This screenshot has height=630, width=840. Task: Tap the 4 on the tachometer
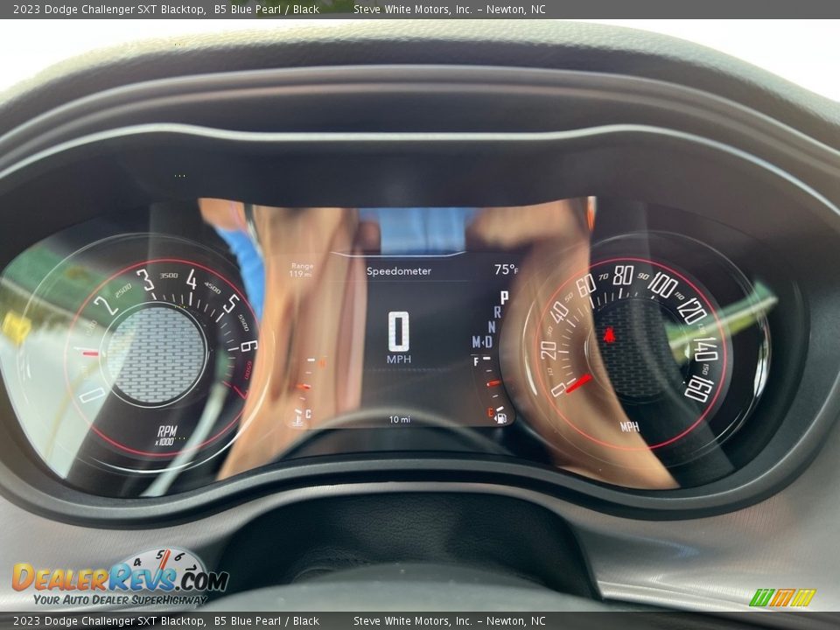(x=192, y=280)
